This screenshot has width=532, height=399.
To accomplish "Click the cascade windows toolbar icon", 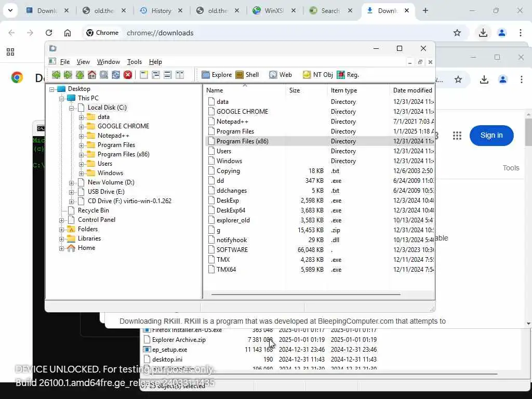I will coord(156,75).
